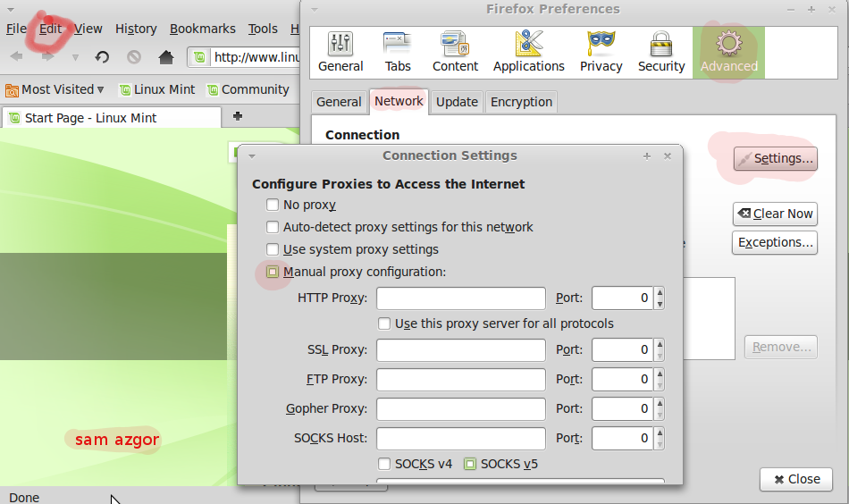Switch to the Update tab
The image size is (849, 504).
[457, 102]
